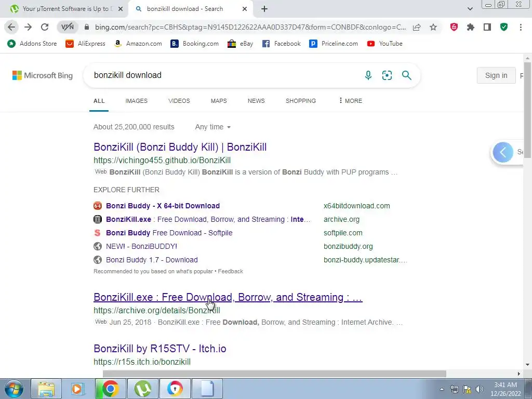Open the Extensions puzzle-piece menu
This screenshot has height=399, width=532.
(x=471, y=27)
